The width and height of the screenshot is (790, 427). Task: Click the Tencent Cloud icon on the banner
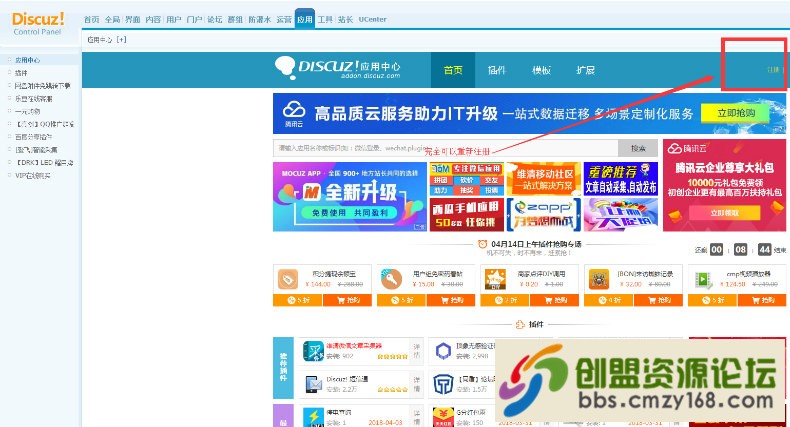(x=294, y=110)
